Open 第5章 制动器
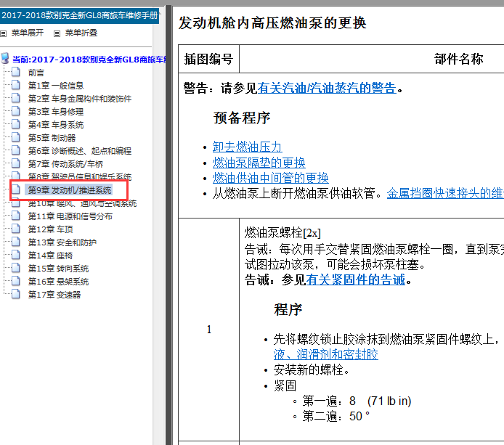Image resolution: width=504 pixels, height=445 pixels. pos(52,138)
